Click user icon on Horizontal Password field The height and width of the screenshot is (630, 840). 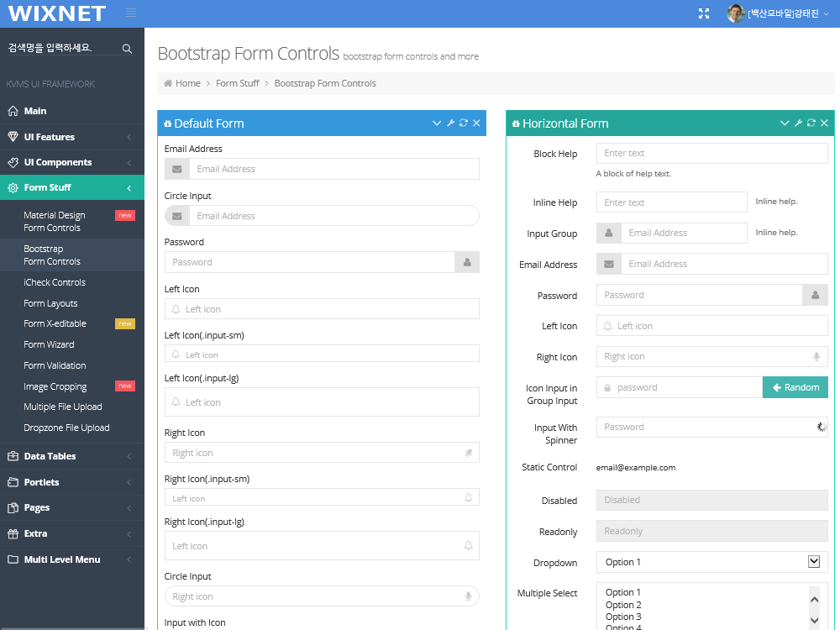(x=816, y=295)
